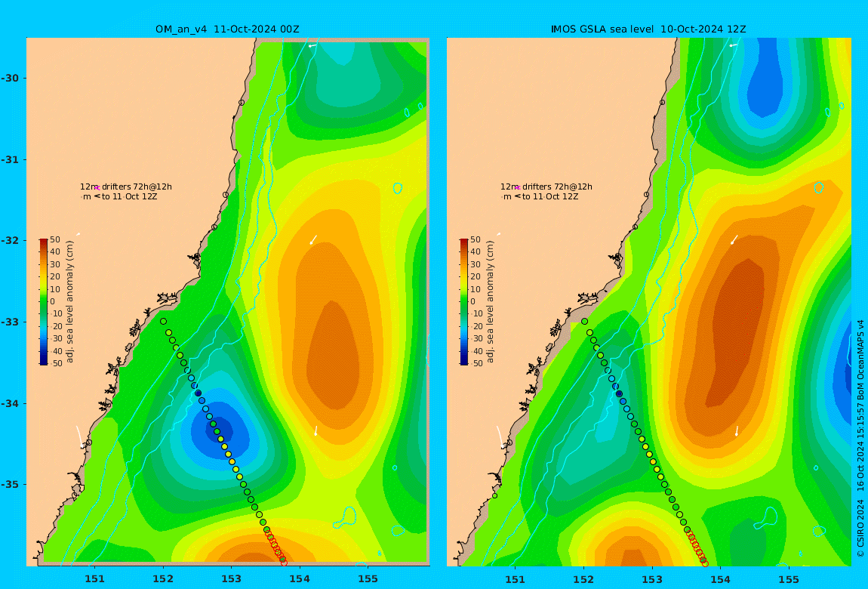
Task: Click the 'OM_an_v4 11-Oct-2024 00Z' map title
Action: pyautogui.click(x=227, y=29)
